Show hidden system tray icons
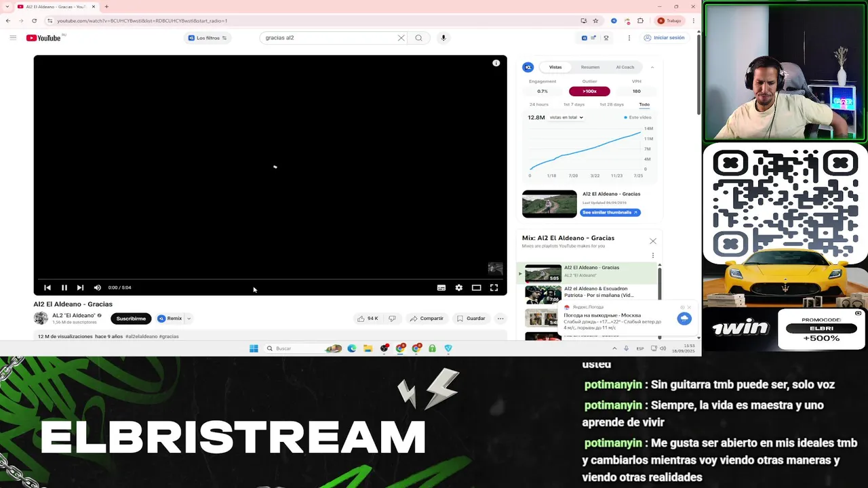This screenshot has width=868, height=488. click(615, 348)
